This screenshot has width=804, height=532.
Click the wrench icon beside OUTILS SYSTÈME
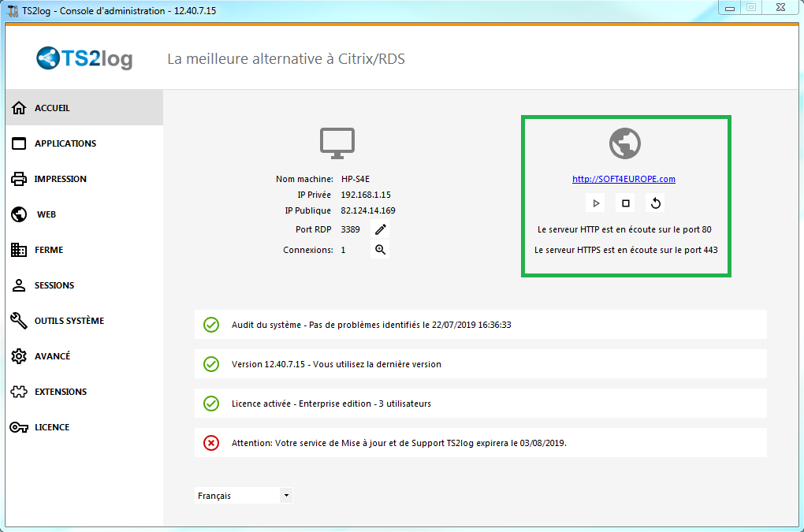tap(19, 320)
